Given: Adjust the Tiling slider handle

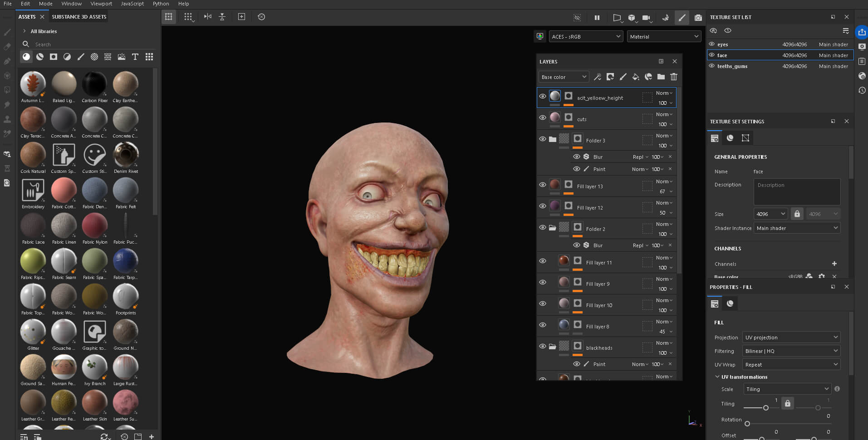Looking at the screenshot, I should [766, 408].
